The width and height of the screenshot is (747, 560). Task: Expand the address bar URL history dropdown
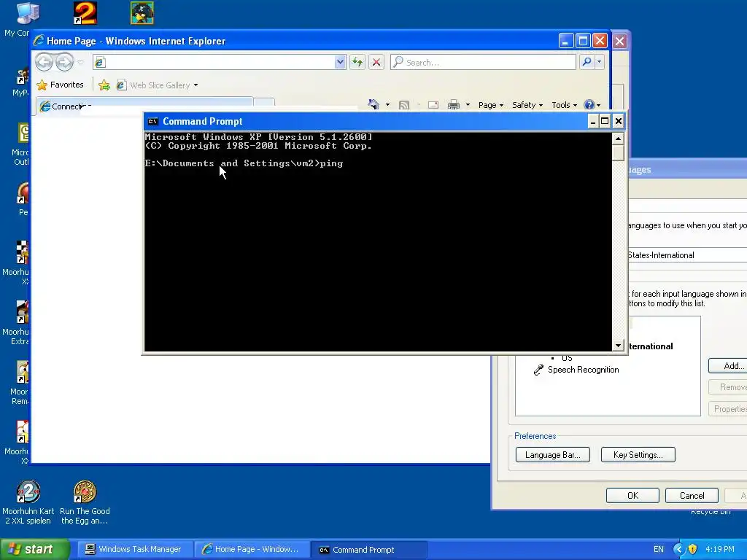click(340, 62)
